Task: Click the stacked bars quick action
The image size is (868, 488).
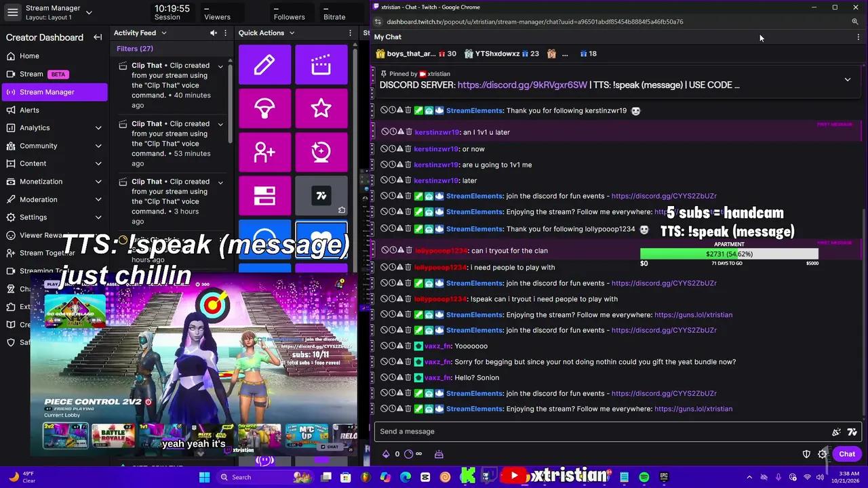Action: tap(264, 196)
